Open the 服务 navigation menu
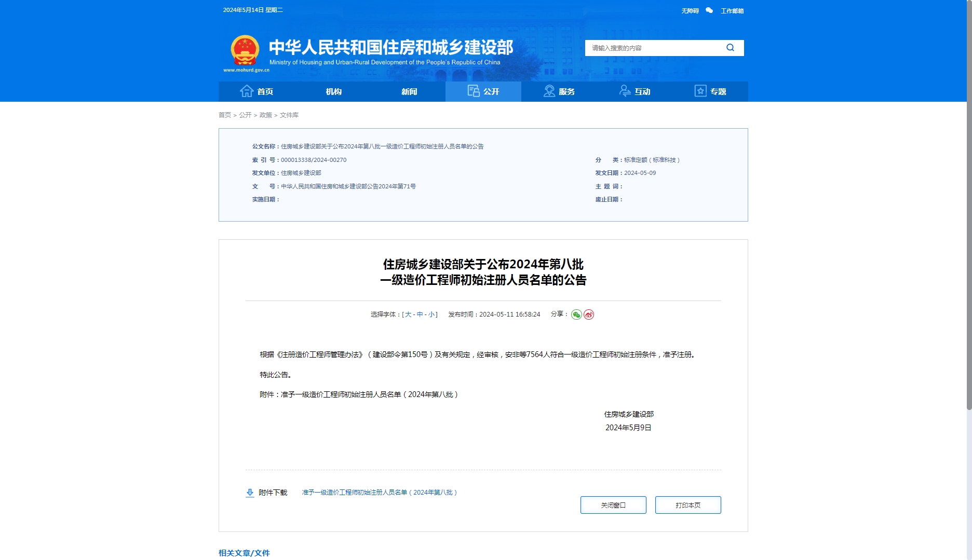Viewport: 972px width, 560px height. tap(559, 91)
